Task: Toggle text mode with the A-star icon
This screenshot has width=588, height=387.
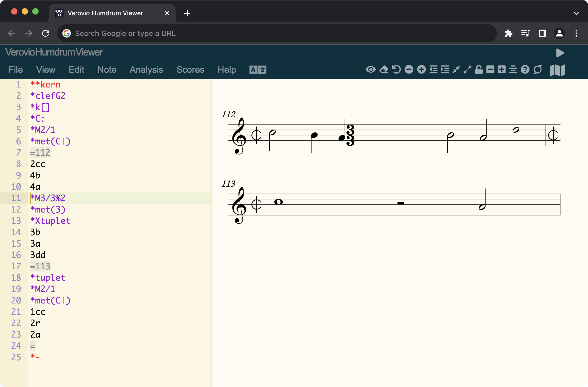Action: 258,70
